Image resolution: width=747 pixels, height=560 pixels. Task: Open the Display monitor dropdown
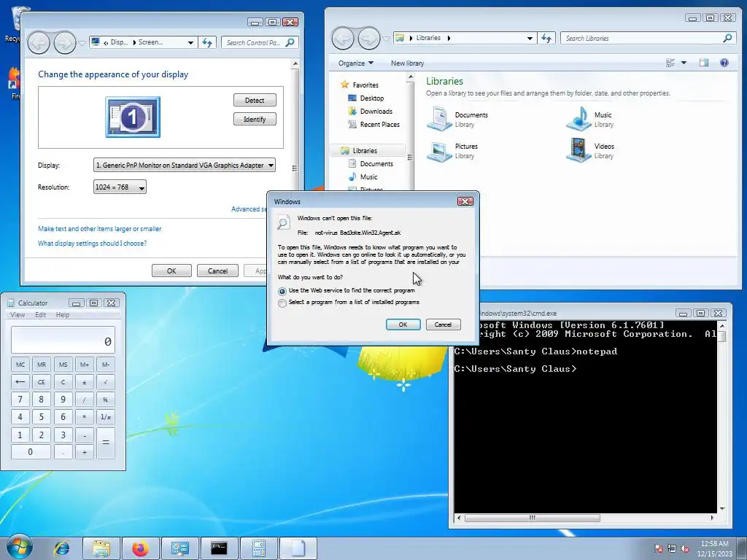[185, 166]
